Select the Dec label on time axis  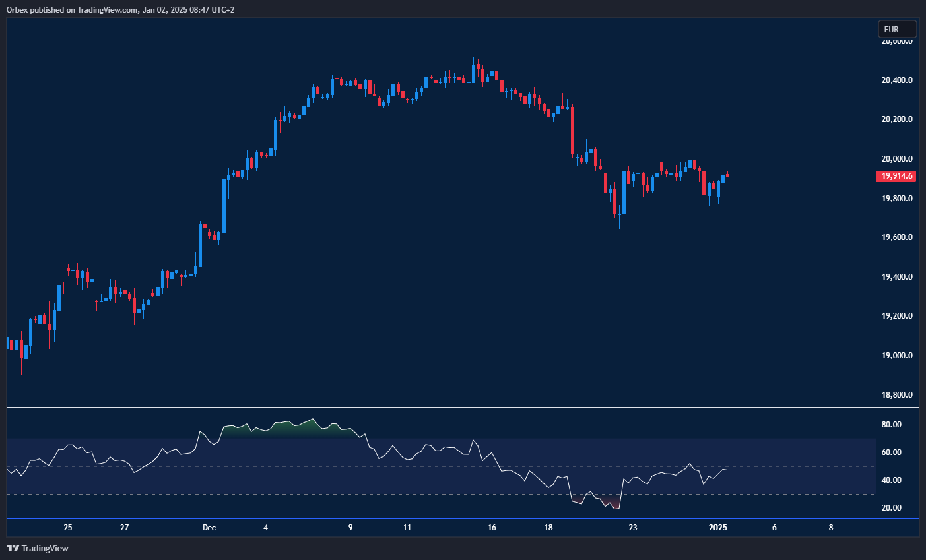click(x=209, y=528)
